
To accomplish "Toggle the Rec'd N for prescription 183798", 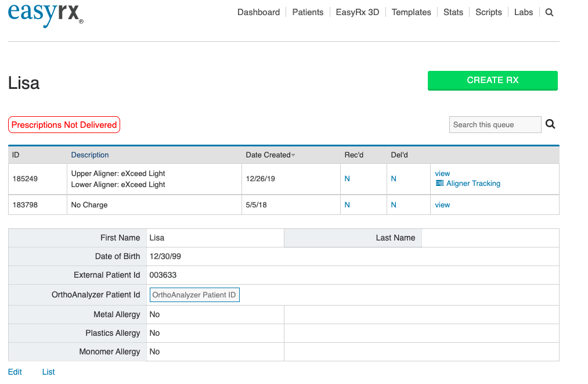I will (x=347, y=205).
